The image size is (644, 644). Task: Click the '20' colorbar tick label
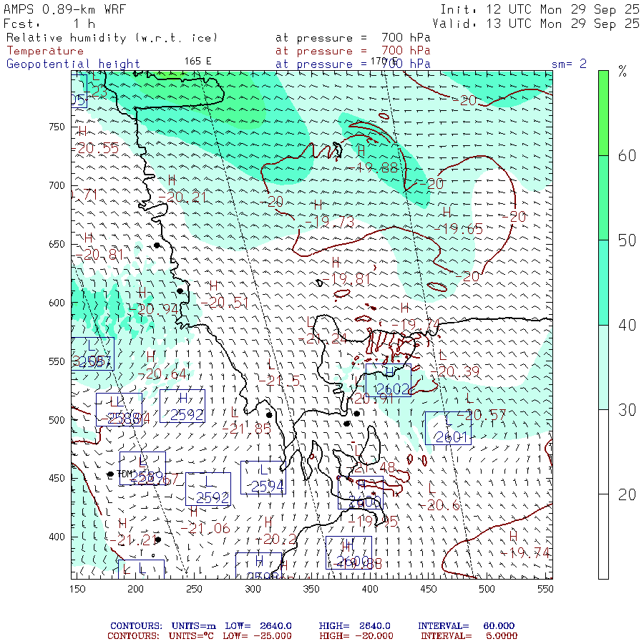point(627,495)
